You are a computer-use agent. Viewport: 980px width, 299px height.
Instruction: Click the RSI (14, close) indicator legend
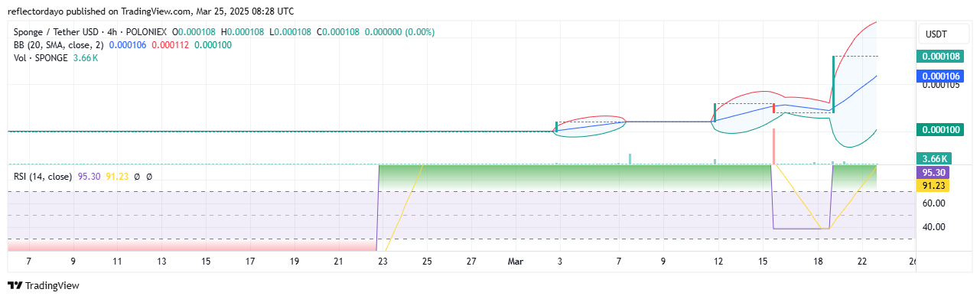[x=43, y=177]
